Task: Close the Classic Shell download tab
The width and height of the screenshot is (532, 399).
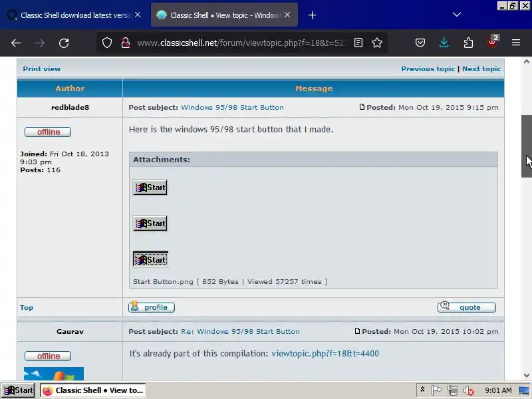Action: (138, 15)
